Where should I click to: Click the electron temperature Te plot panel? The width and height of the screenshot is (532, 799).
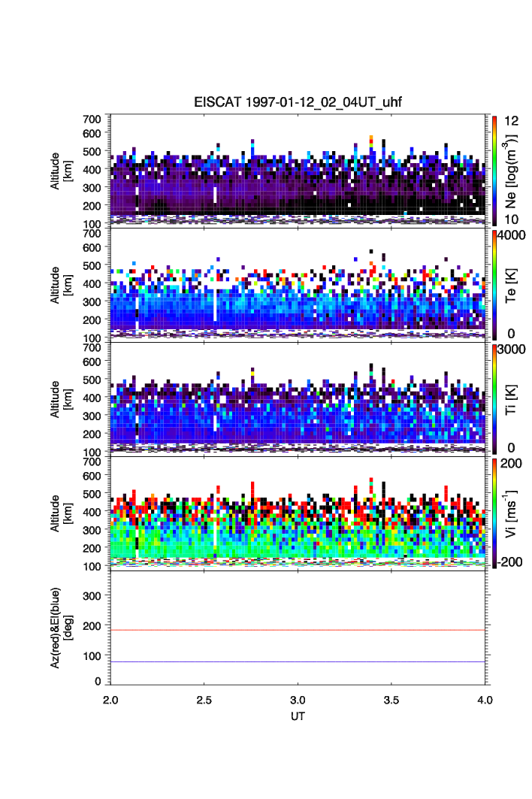pos(298,285)
